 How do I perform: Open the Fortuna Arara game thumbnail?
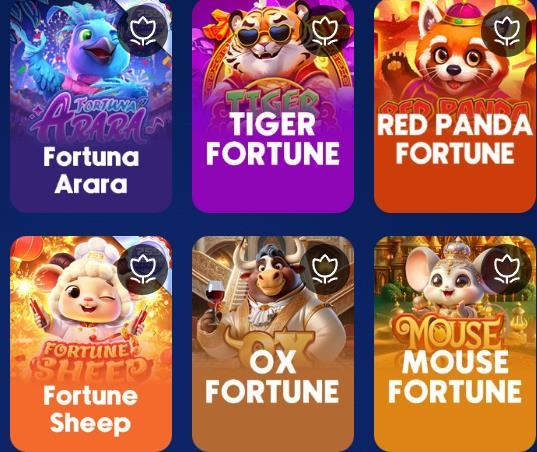tap(91, 106)
